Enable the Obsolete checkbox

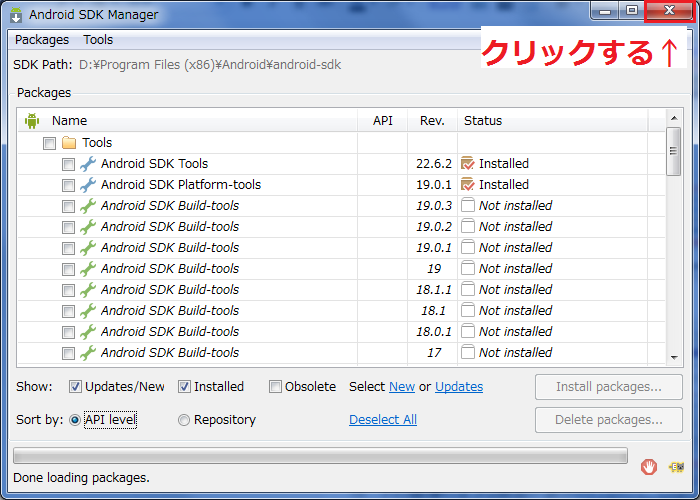click(275, 387)
